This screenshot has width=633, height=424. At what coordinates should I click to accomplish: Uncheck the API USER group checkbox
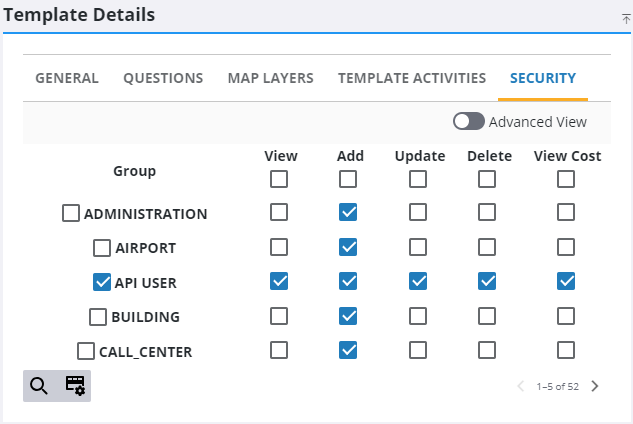point(102,282)
